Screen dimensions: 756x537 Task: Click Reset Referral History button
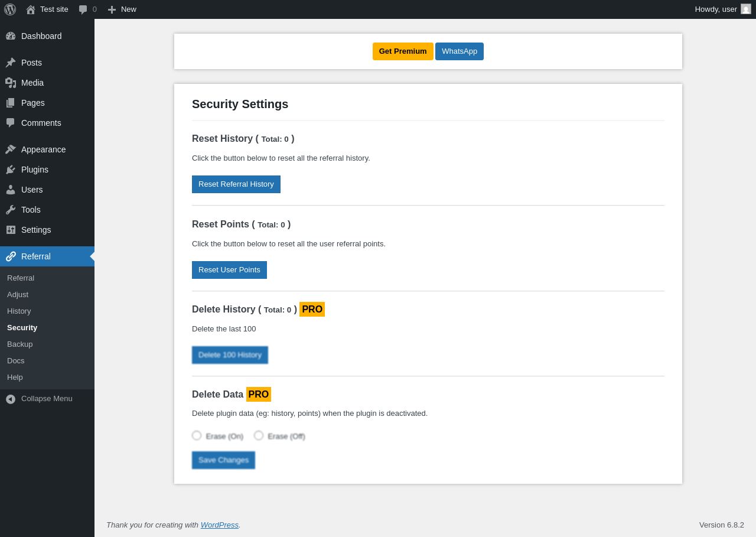pyautogui.click(x=236, y=184)
